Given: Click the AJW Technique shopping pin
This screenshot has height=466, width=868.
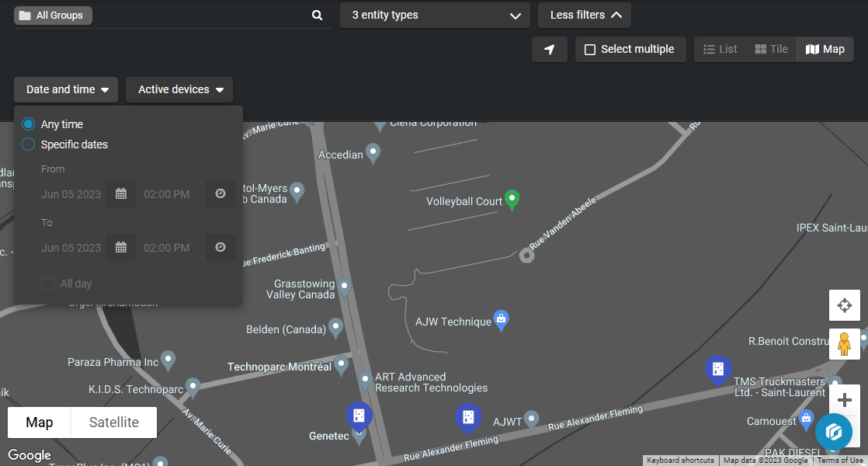Looking at the screenshot, I should (501, 321).
